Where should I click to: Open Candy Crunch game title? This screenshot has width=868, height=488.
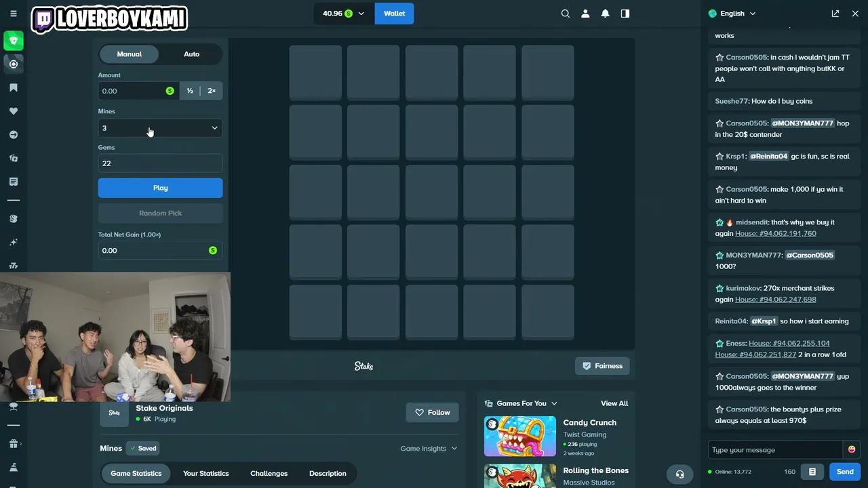click(x=590, y=422)
